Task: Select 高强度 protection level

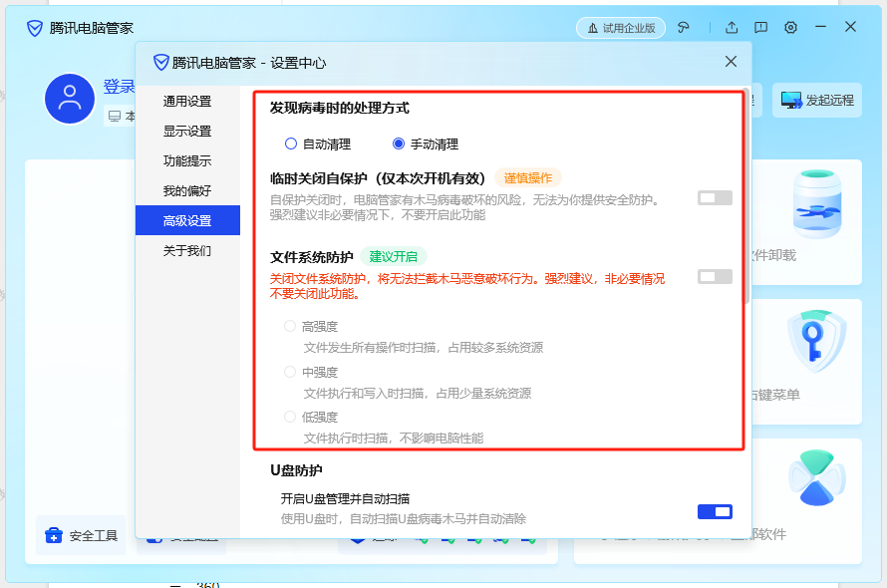Action: click(311, 327)
